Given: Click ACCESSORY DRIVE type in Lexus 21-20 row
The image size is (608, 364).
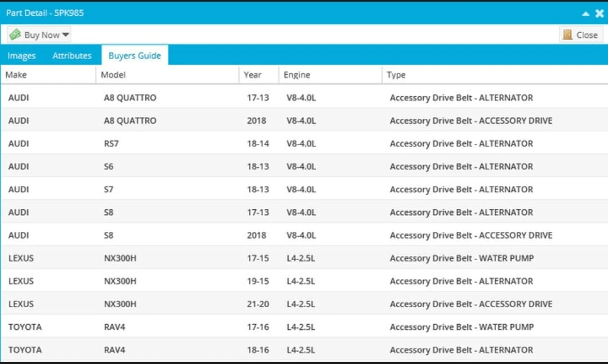Looking at the screenshot, I should pos(516,304).
